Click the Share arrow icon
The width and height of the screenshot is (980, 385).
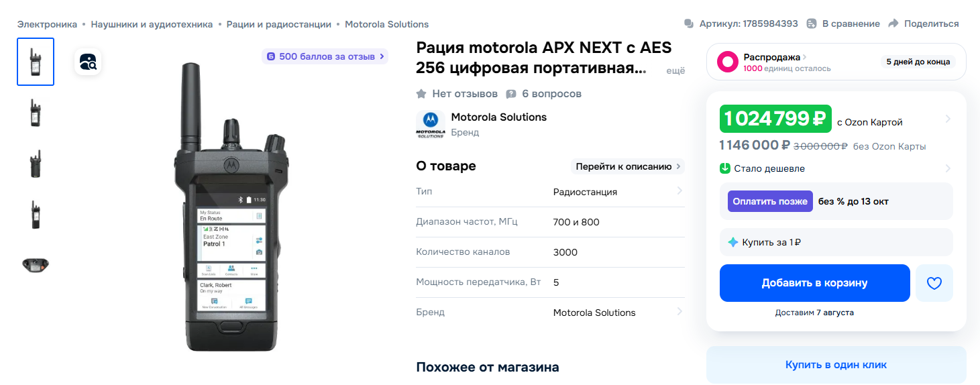(x=893, y=24)
